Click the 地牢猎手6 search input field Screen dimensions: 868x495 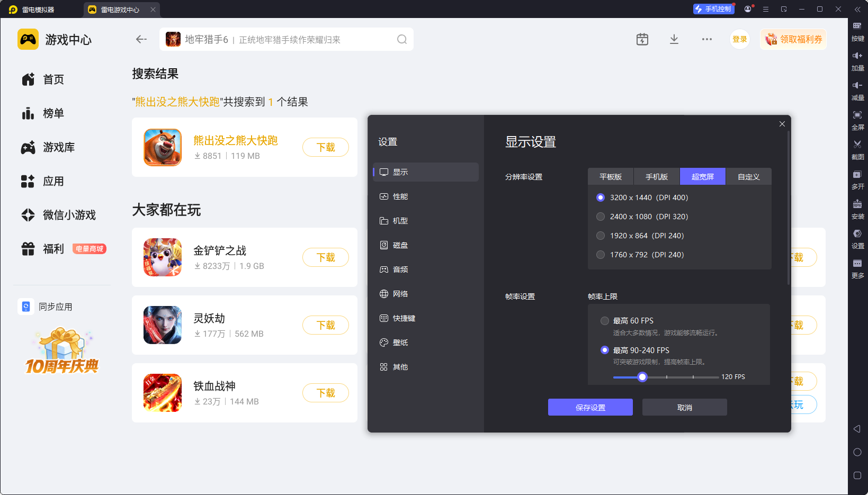[286, 40]
